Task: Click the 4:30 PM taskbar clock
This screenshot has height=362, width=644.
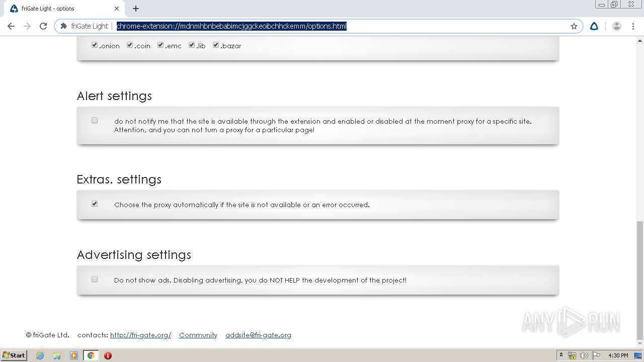Action: (618, 355)
